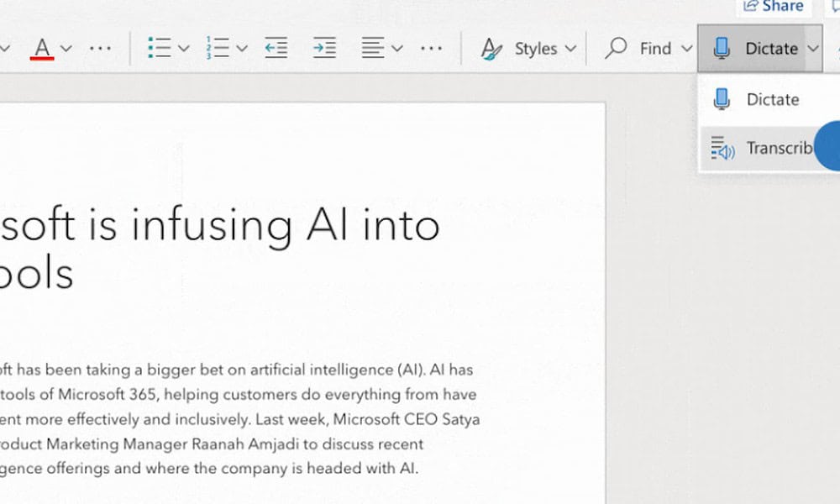Open the Dictate dropdown chevron
The image size is (840, 504).
814,48
